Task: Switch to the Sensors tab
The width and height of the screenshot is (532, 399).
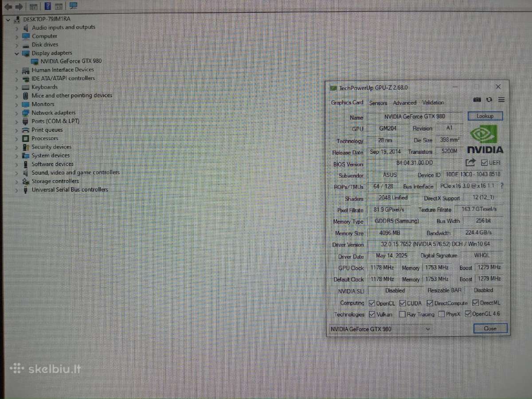Action: click(378, 103)
